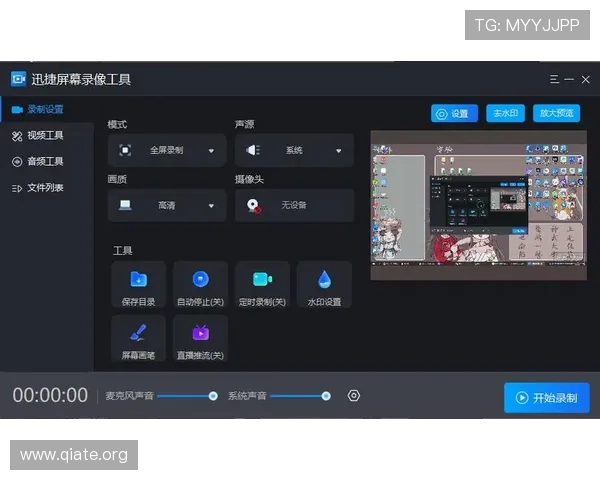Click the 系统声音 system volume slider handle

(326, 396)
